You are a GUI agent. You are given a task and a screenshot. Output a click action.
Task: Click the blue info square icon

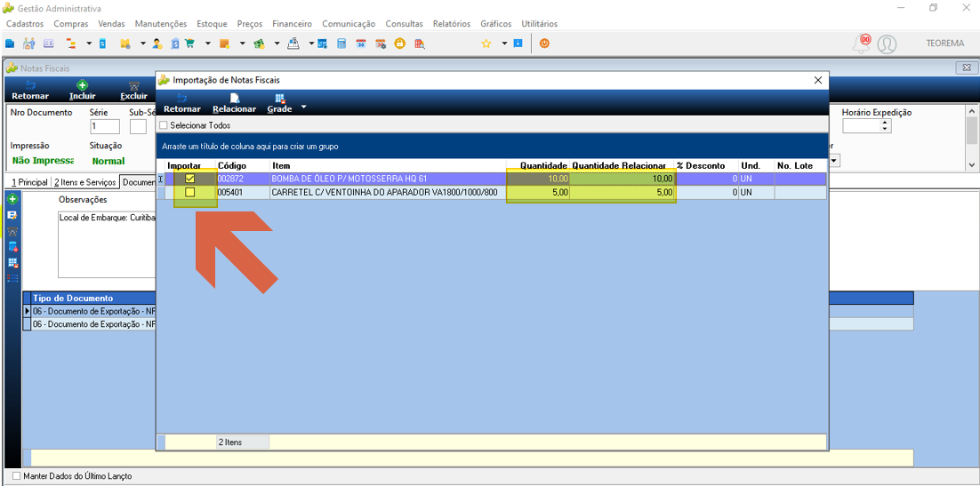[518, 44]
